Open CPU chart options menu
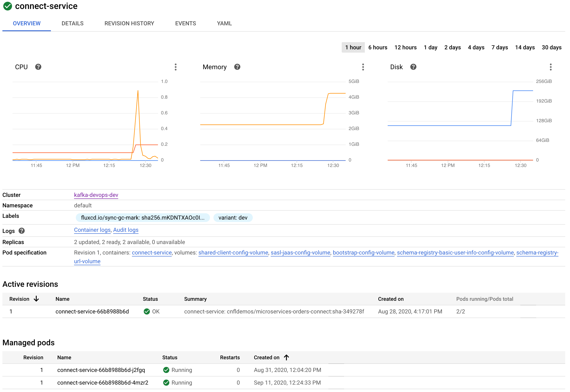Image resolution: width=570 pixels, height=392 pixels. point(175,67)
